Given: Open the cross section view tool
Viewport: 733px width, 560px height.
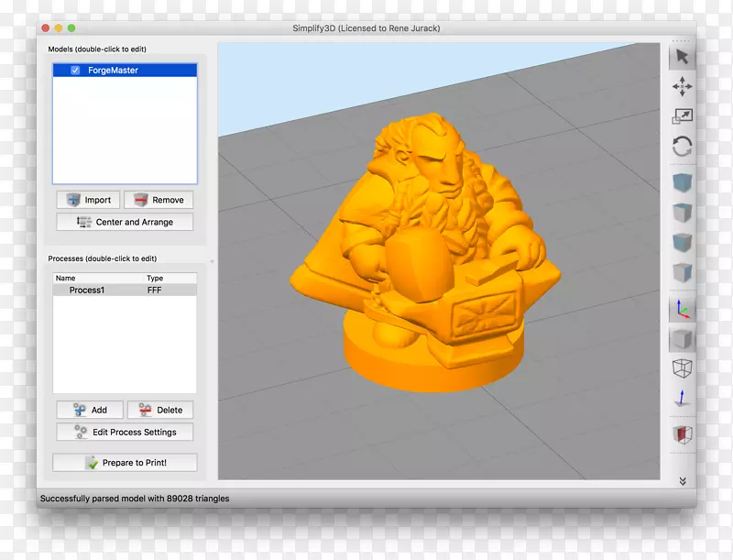Looking at the screenshot, I should 682,434.
